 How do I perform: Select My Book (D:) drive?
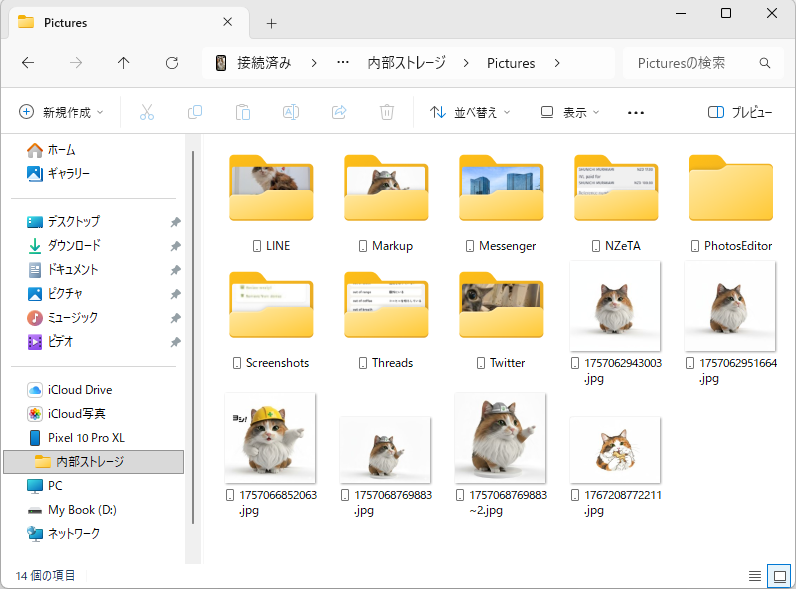[x=72, y=510]
